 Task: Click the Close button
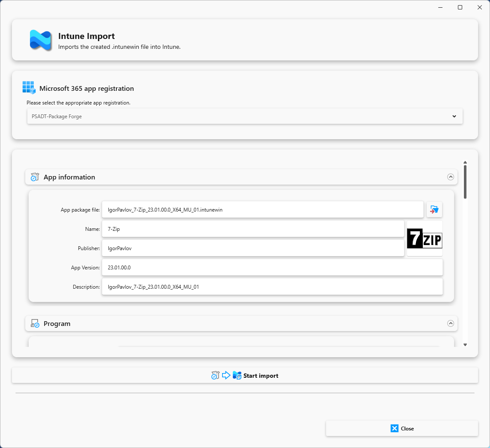[x=402, y=429]
